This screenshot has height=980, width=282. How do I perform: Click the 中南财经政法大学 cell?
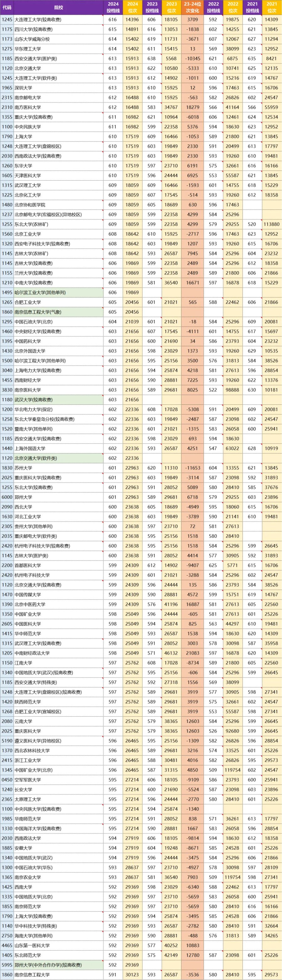59,653
